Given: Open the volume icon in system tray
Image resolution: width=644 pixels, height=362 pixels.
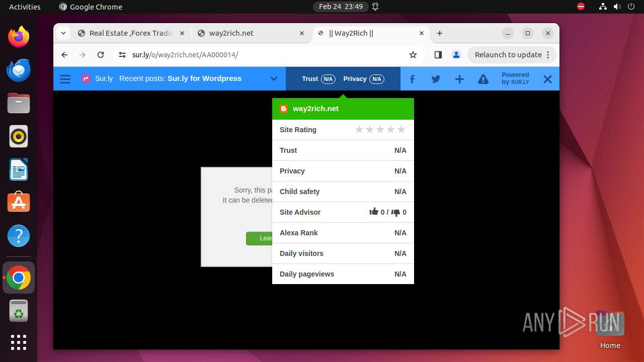Looking at the screenshot, I should click(x=617, y=7).
